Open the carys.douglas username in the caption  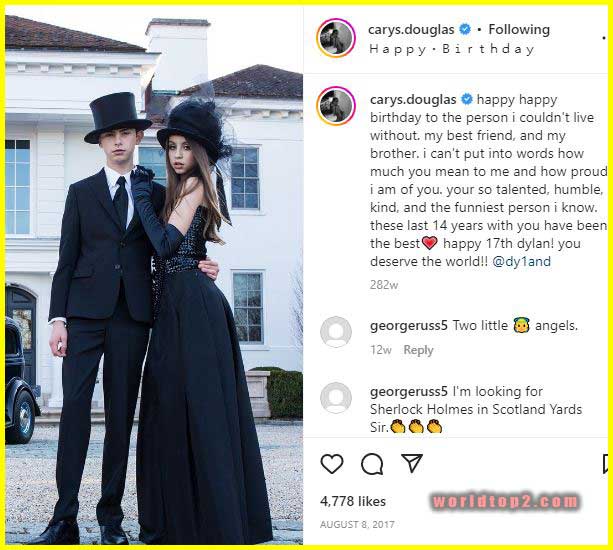(x=413, y=99)
